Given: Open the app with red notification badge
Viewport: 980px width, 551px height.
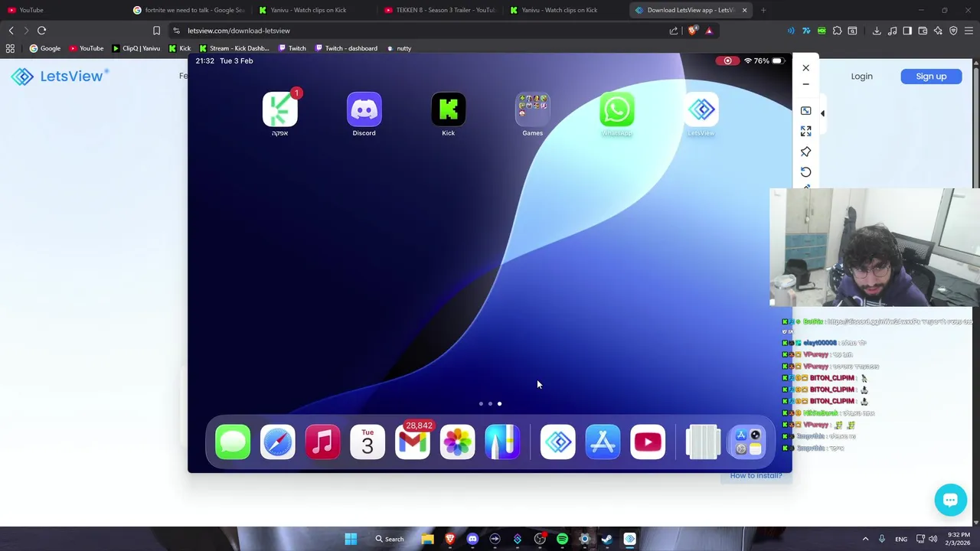Looking at the screenshot, I should [x=279, y=110].
